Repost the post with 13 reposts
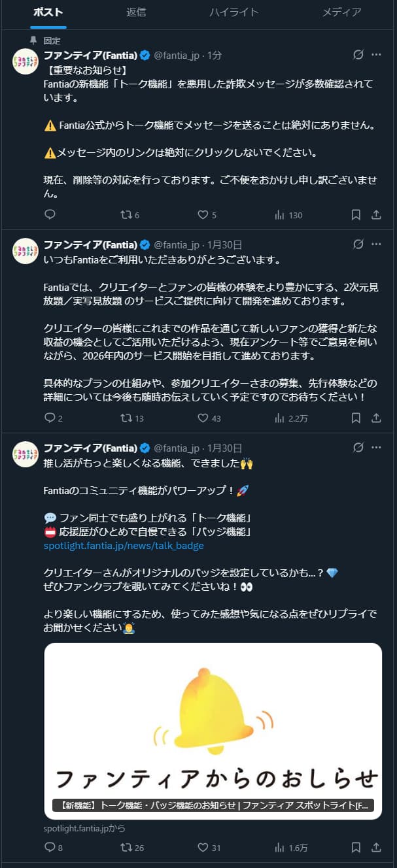 tap(128, 418)
